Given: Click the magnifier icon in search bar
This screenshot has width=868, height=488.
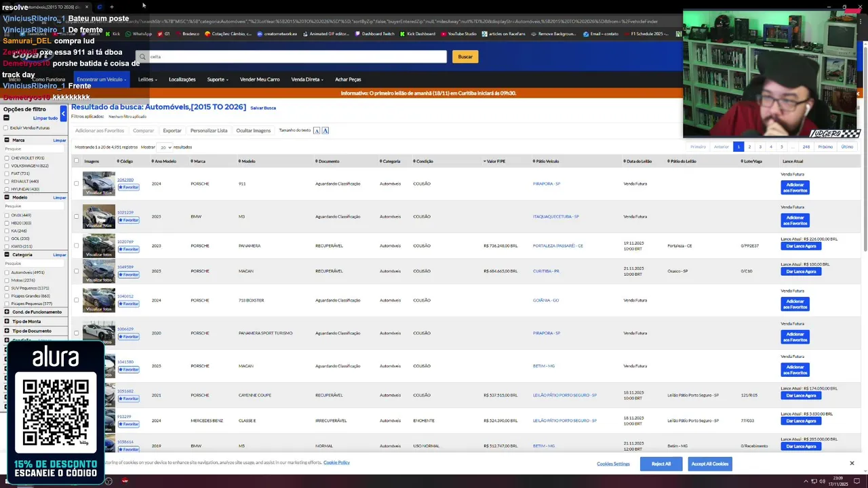Looking at the screenshot, I should coord(143,57).
